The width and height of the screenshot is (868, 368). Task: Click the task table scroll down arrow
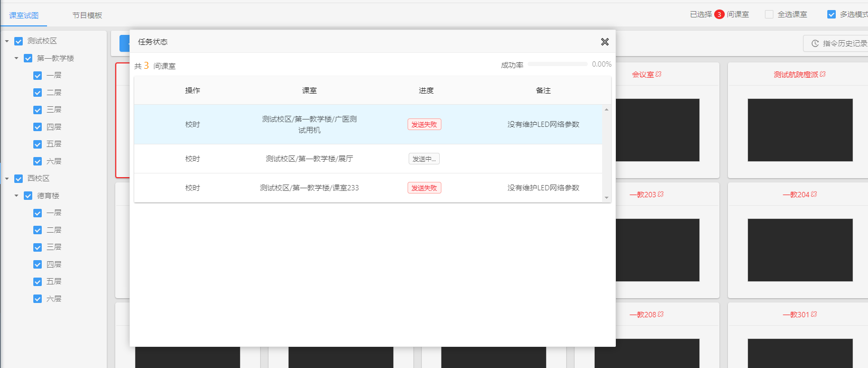point(606,197)
